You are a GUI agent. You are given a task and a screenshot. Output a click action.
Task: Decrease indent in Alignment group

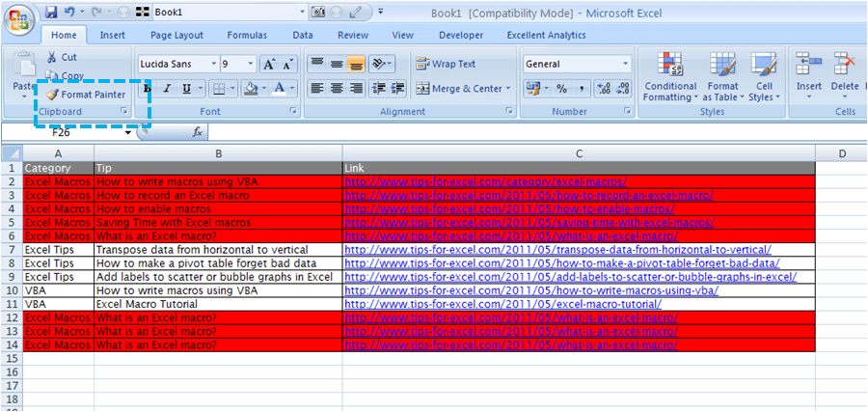tap(379, 88)
